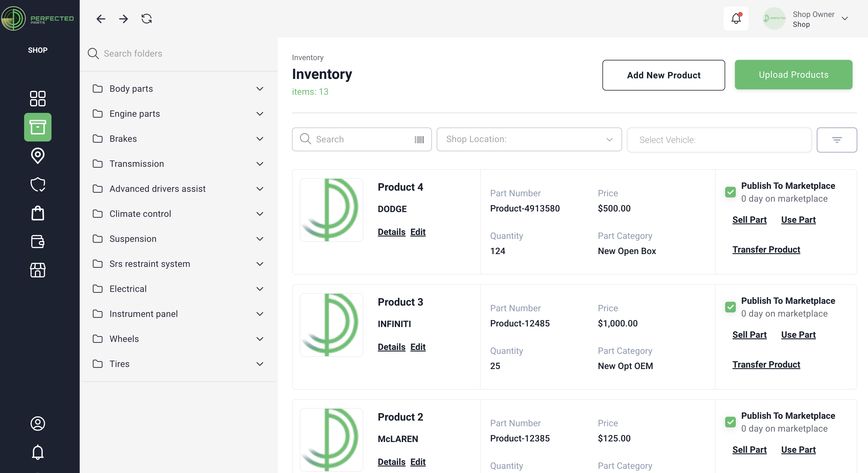Expand the Body parts folder
Screen dimensions: 868x473
pos(260,89)
